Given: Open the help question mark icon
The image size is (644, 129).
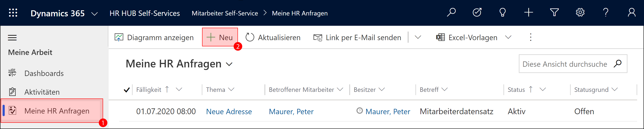Looking at the screenshot, I should (x=606, y=12).
